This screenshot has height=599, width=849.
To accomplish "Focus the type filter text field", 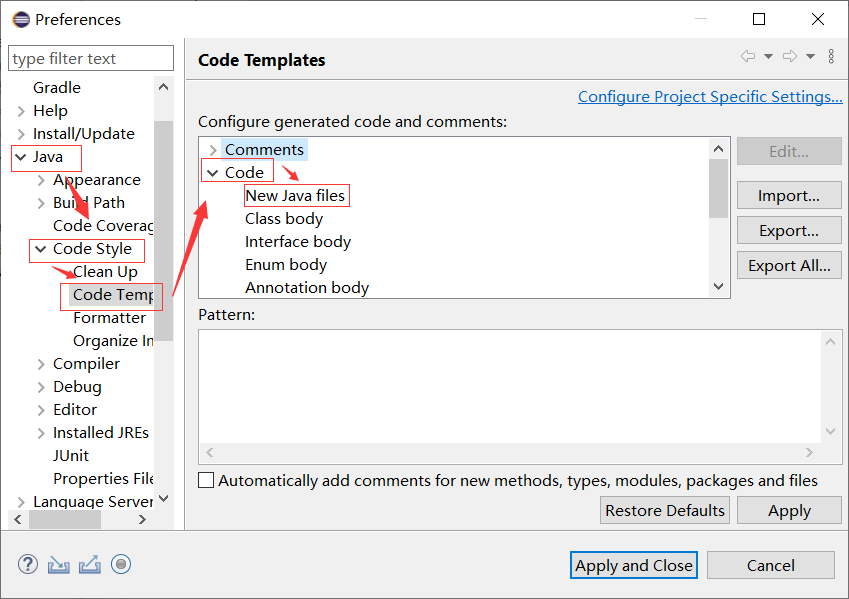I will click(91, 58).
